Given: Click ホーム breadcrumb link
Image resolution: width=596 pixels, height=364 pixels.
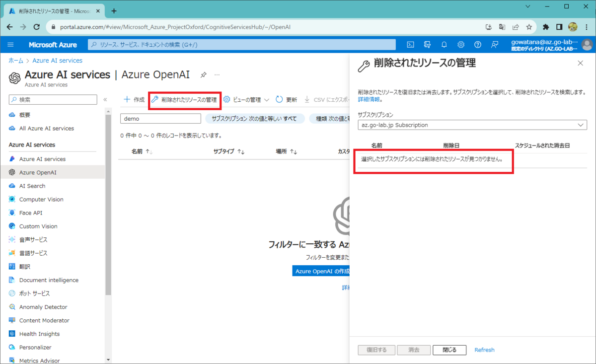Looking at the screenshot, I should pyautogui.click(x=16, y=61).
